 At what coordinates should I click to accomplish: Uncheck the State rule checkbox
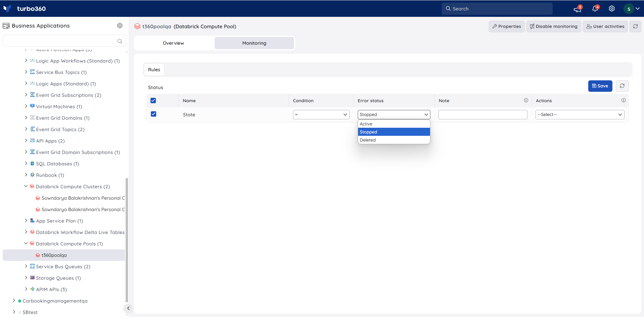[154, 114]
